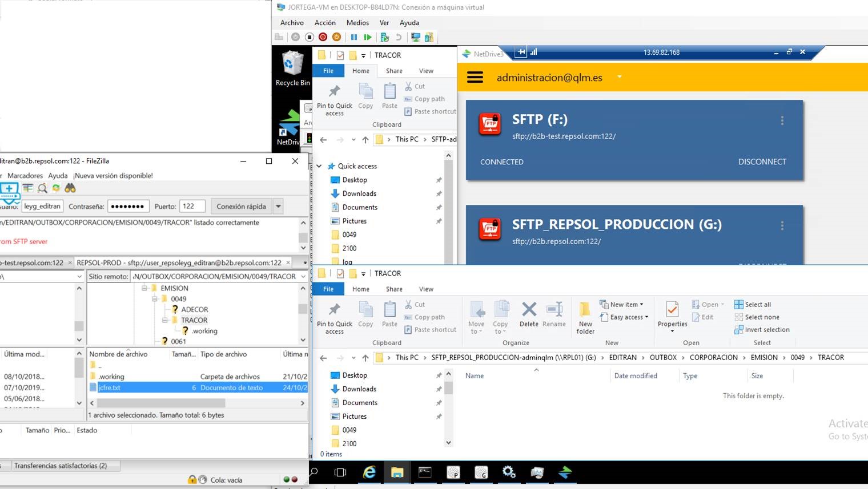Open NetDrive hamburger menu
868x489 pixels.
tap(475, 78)
